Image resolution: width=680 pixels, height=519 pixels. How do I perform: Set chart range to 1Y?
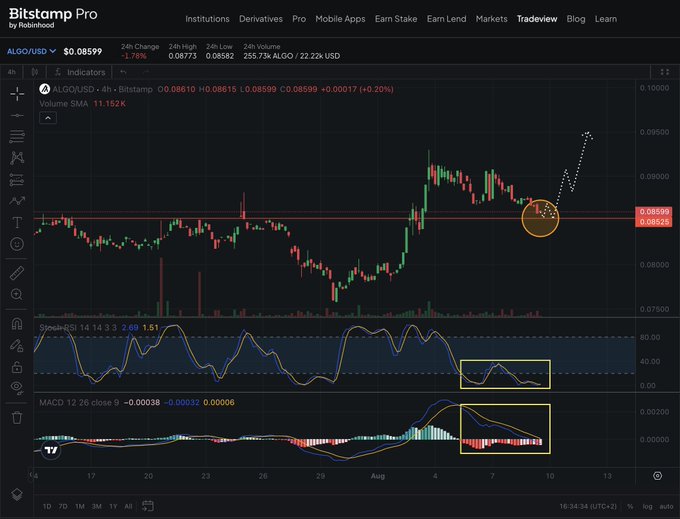coord(113,506)
